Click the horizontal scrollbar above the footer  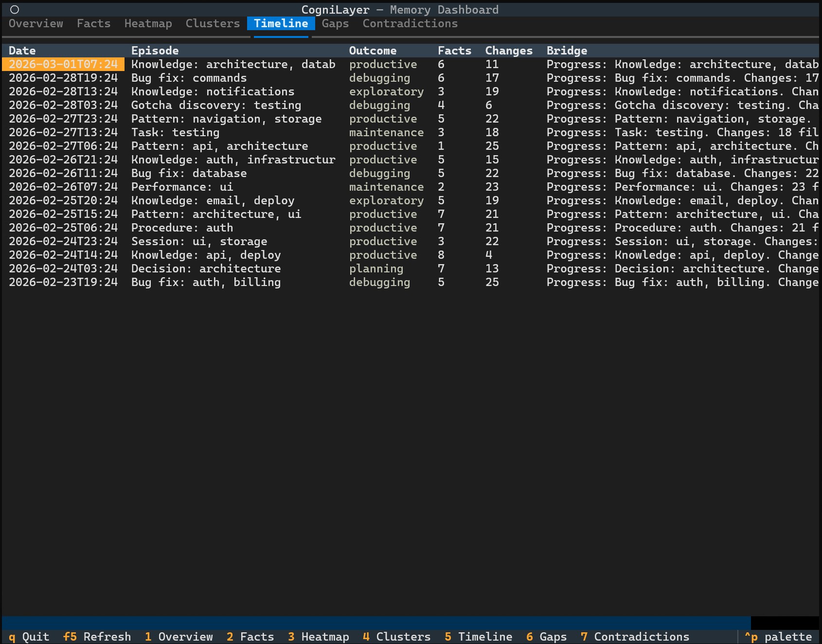pos(376,623)
